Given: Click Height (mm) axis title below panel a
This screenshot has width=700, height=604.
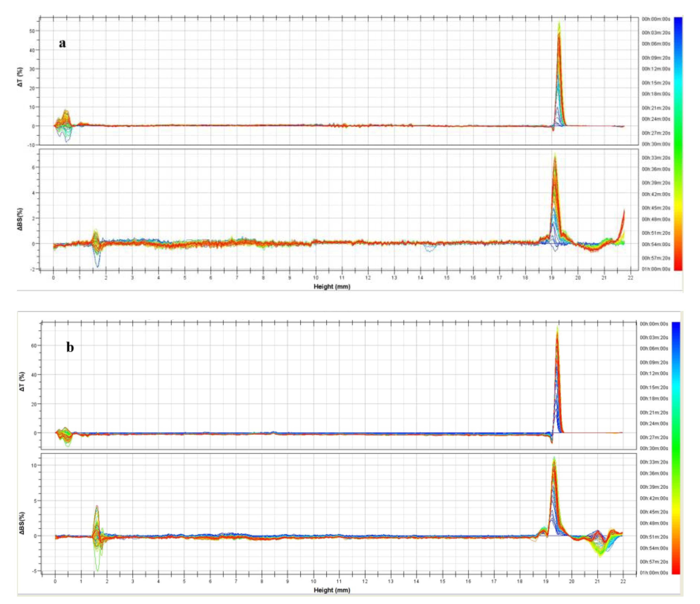Looking at the screenshot, I should (x=332, y=287).
